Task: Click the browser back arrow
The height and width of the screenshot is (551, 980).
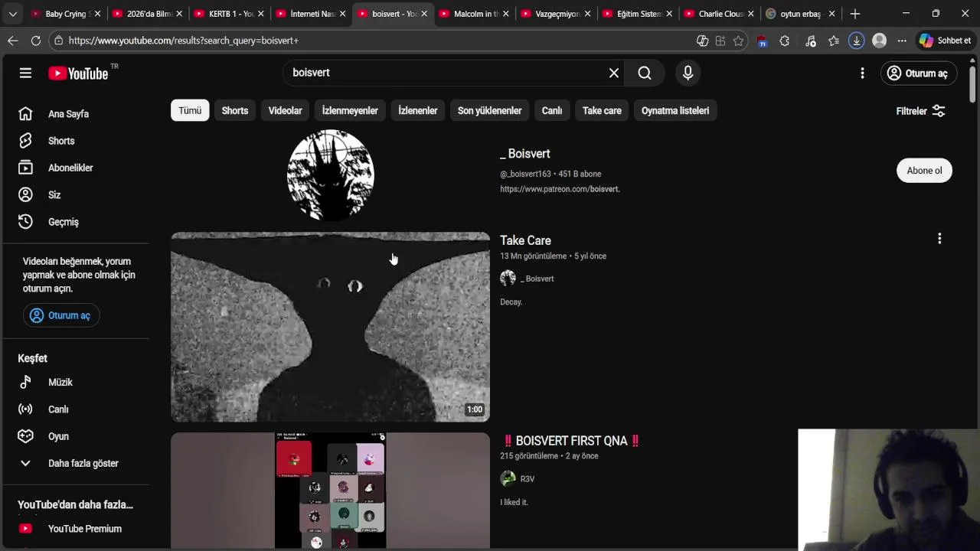Action: click(12, 41)
